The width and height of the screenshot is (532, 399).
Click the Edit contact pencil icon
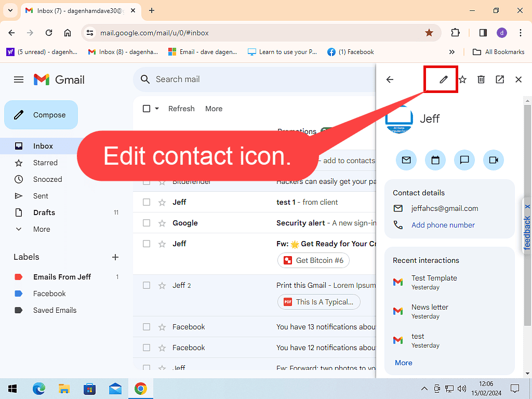click(443, 79)
